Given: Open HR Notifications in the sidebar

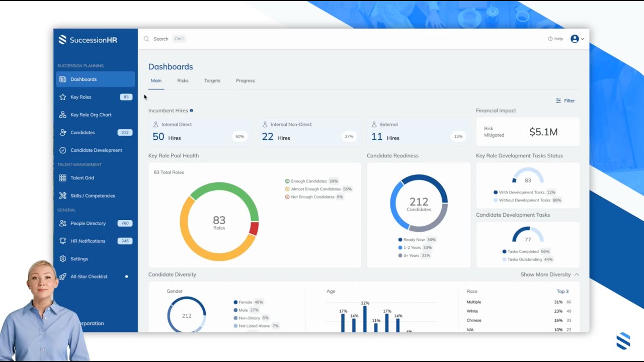Looking at the screenshot, I should point(96,241).
